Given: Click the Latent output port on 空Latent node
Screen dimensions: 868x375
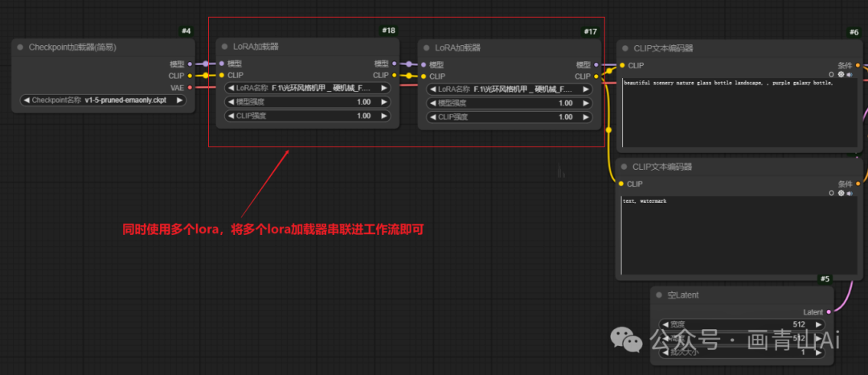Looking at the screenshot, I should tap(829, 312).
